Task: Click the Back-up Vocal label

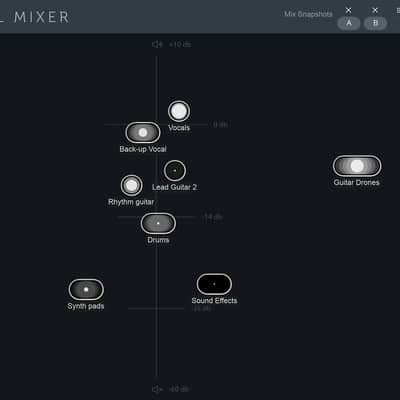Action: coord(143,149)
